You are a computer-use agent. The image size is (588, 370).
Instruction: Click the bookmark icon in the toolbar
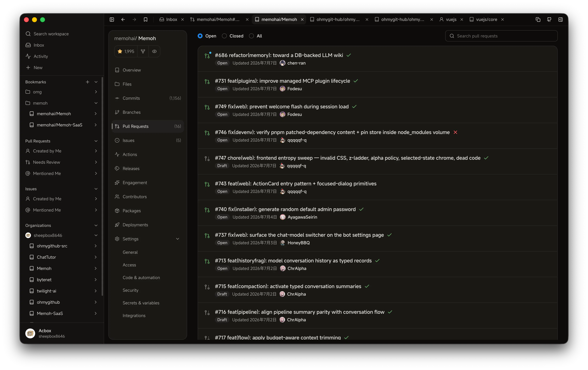146,20
